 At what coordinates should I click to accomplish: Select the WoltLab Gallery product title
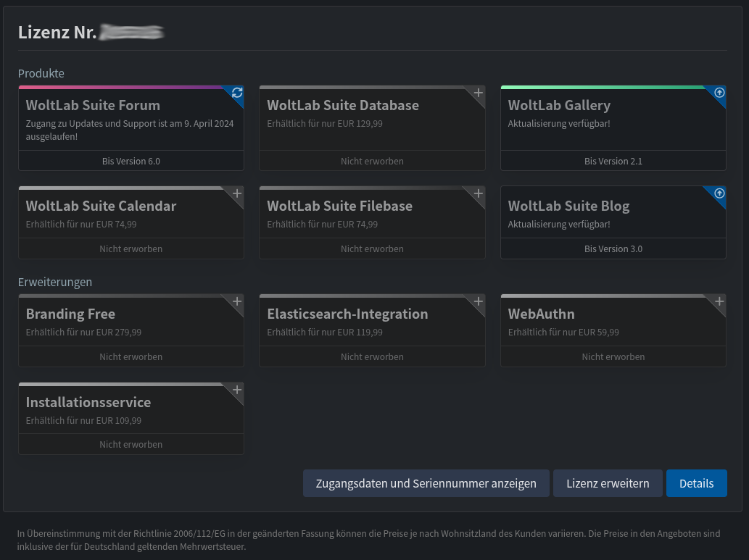[x=559, y=105]
